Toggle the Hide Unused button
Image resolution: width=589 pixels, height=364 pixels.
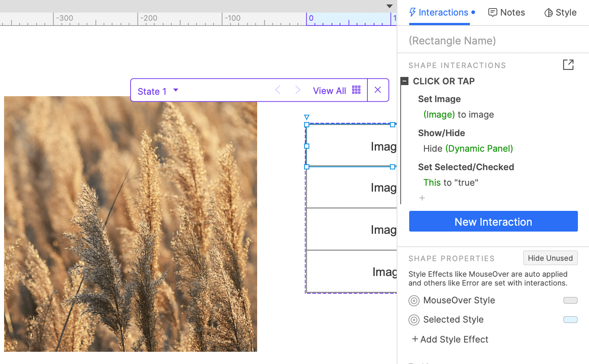tap(550, 258)
